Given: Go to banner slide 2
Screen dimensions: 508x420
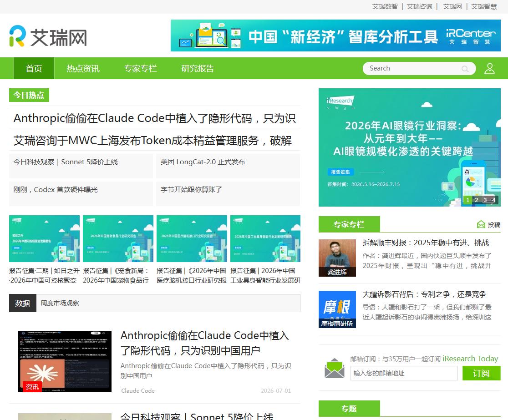Looking at the screenshot, I should (476, 200).
